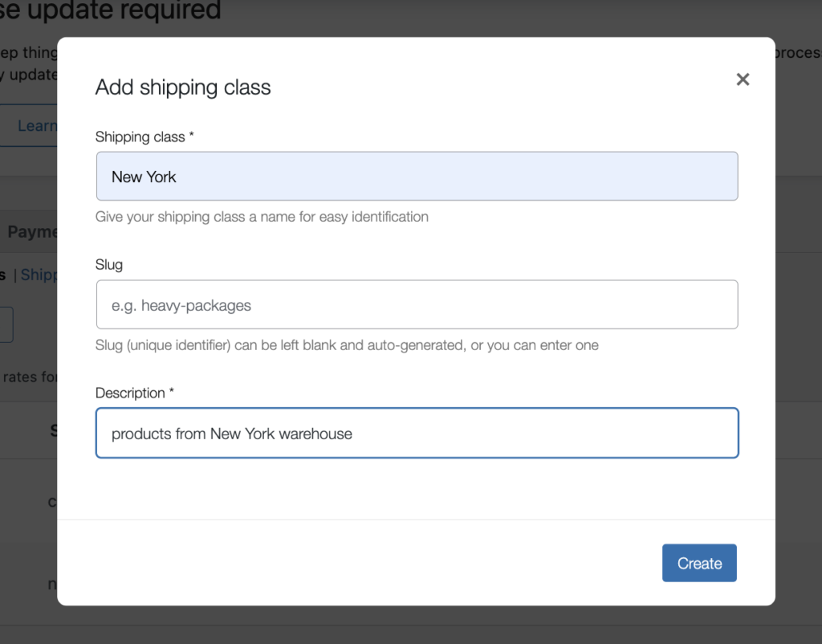Screen dimensions: 822x644
Task: Click the Create button
Action: click(699, 563)
